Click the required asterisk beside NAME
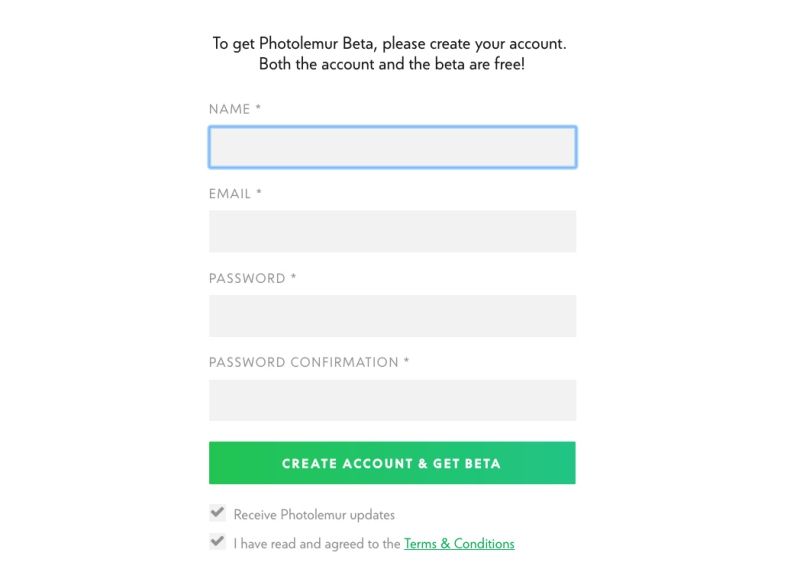The image size is (800, 575). (x=258, y=108)
